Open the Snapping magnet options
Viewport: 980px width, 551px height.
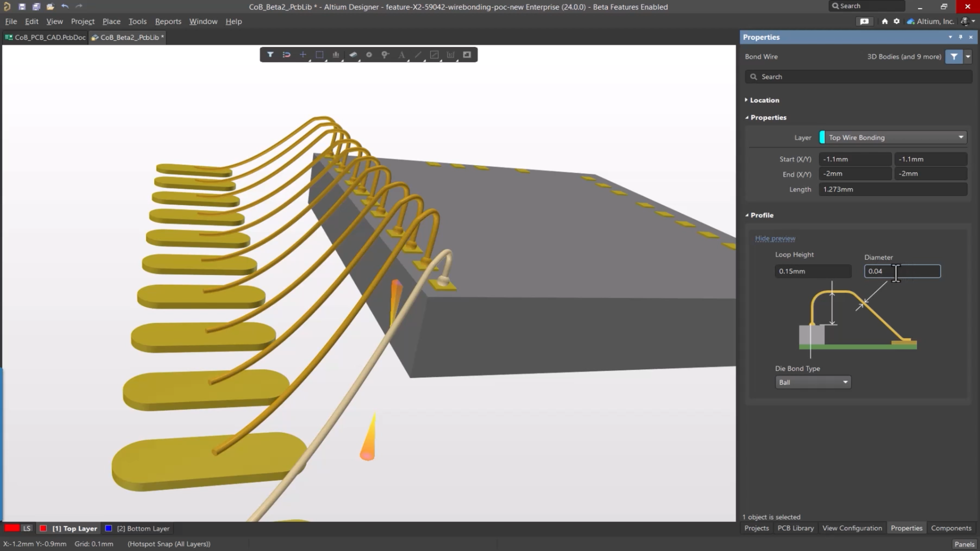tap(286, 55)
